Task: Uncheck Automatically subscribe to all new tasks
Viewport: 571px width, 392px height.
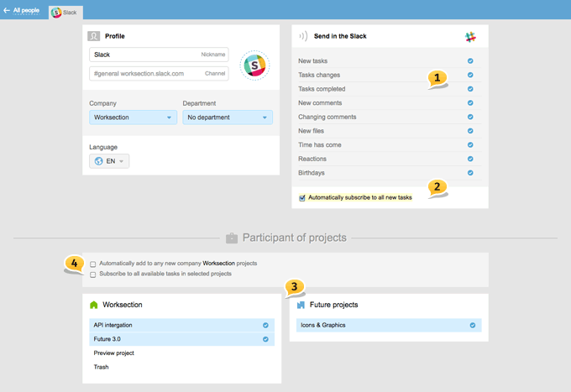Action: [302, 198]
